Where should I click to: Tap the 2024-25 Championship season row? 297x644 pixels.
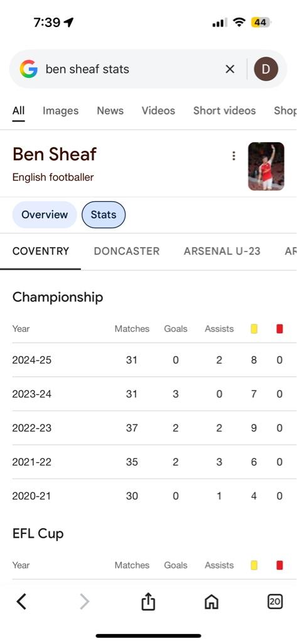point(148,360)
